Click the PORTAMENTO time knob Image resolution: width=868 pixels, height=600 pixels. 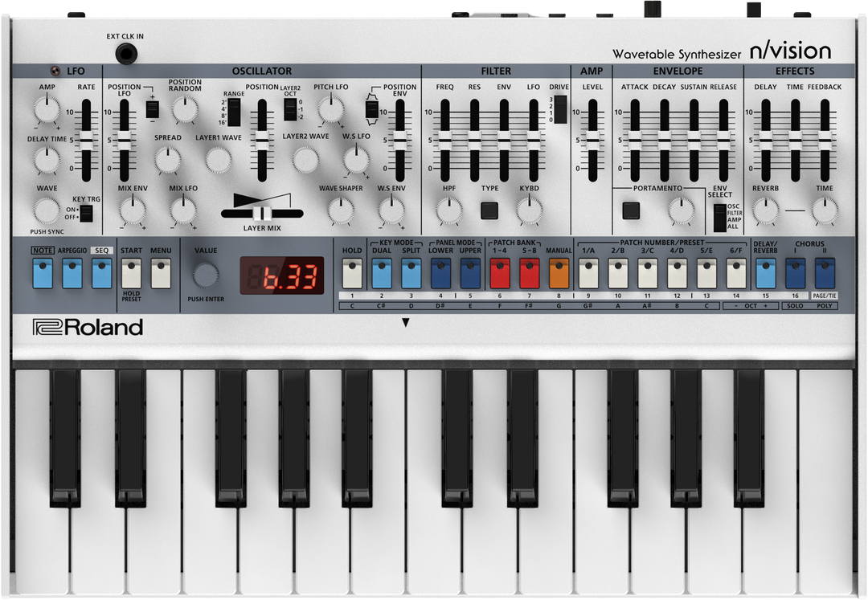pos(681,210)
